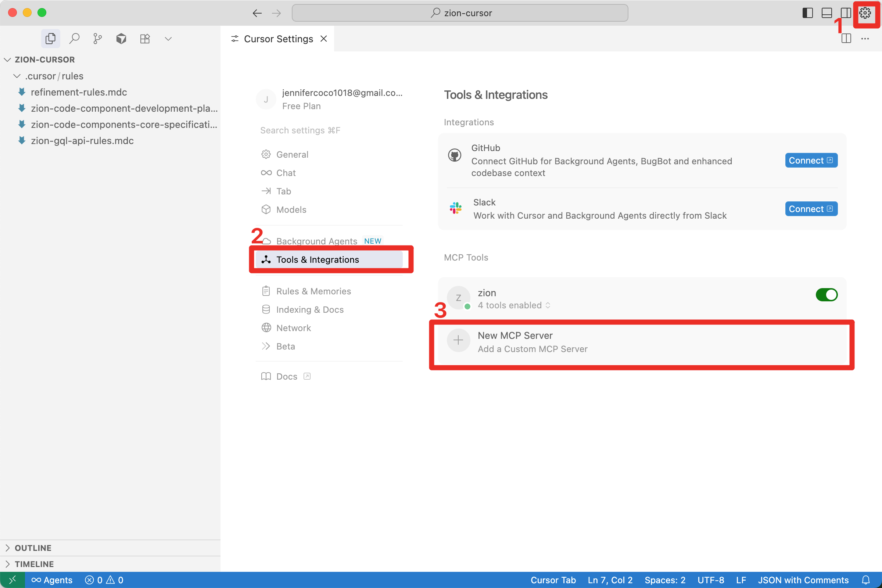Viewport: 882px width, 588px height.
Task: Open the Models settings section
Action: (x=329, y=209)
